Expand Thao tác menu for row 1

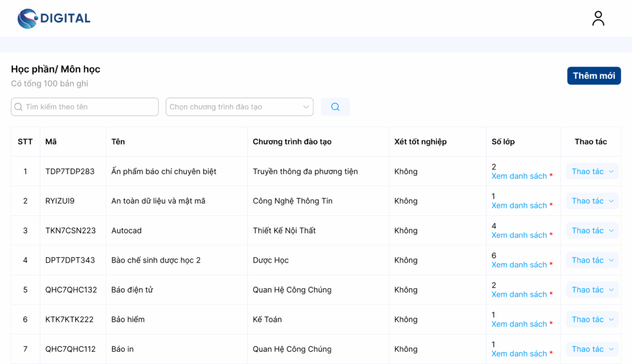click(592, 172)
